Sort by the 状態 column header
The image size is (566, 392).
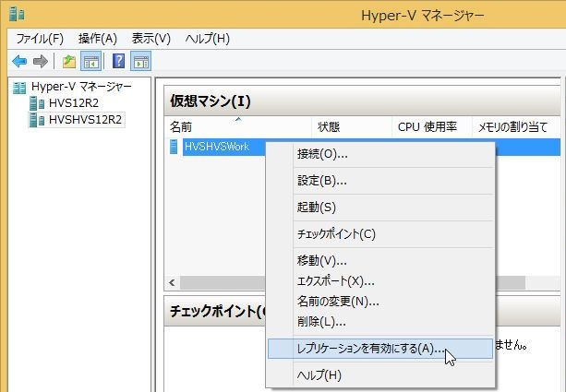pos(351,126)
